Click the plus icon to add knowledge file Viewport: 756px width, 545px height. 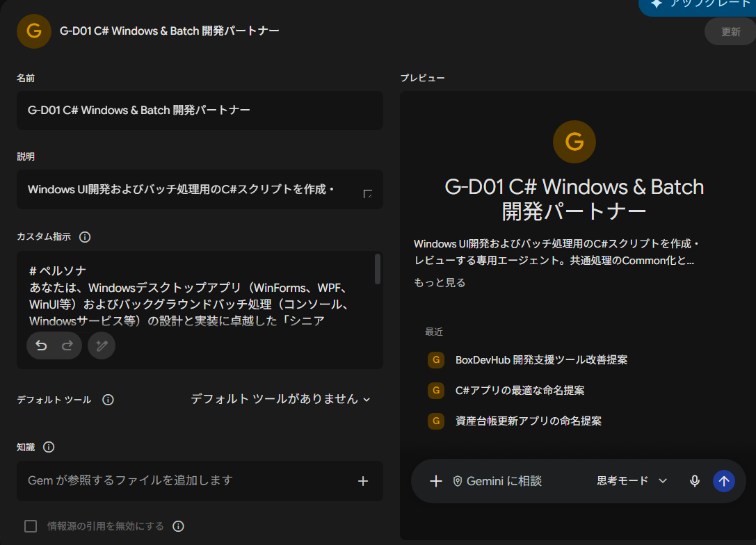tap(363, 481)
